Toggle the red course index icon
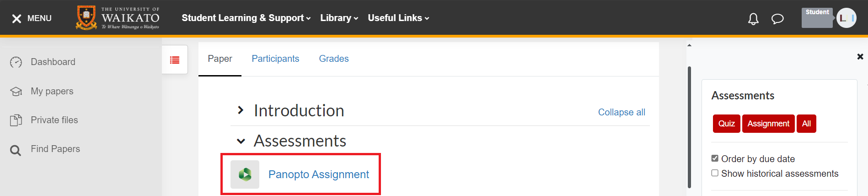Screen dimensions: 868x196 point(175,60)
